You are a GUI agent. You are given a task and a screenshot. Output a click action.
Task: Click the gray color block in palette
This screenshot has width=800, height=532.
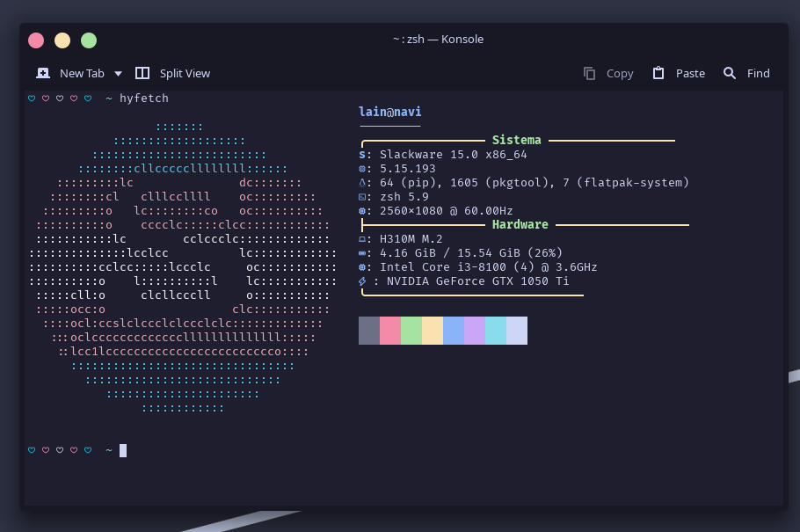tap(369, 331)
